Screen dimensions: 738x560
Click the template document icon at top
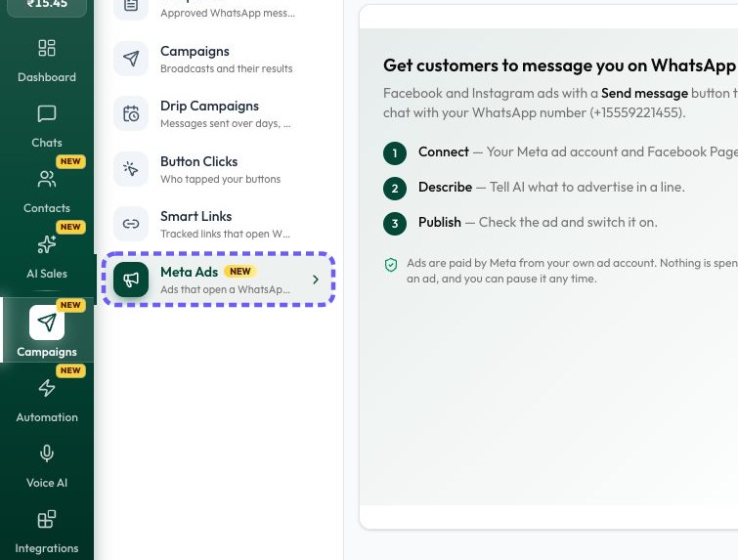(x=131, y=7)
